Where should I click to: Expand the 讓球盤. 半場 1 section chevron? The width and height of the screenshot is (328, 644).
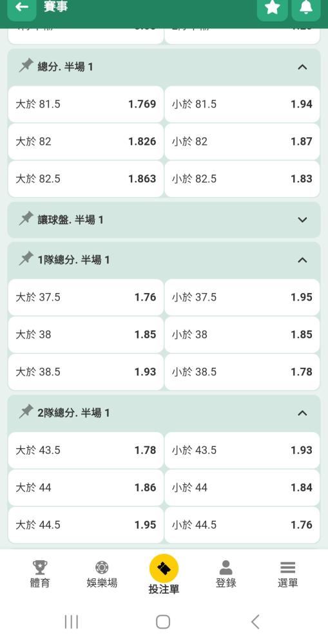[x=302, y=220]
